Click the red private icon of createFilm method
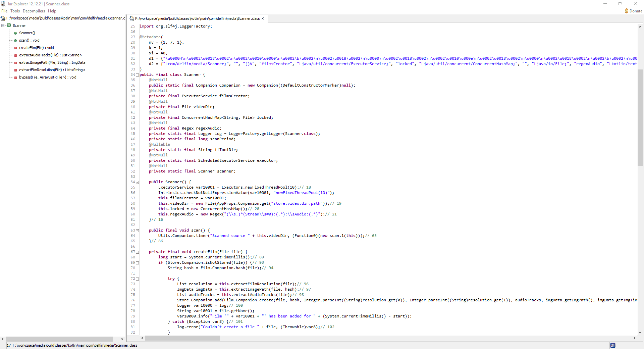644x349 pixels. pos(15,48)
